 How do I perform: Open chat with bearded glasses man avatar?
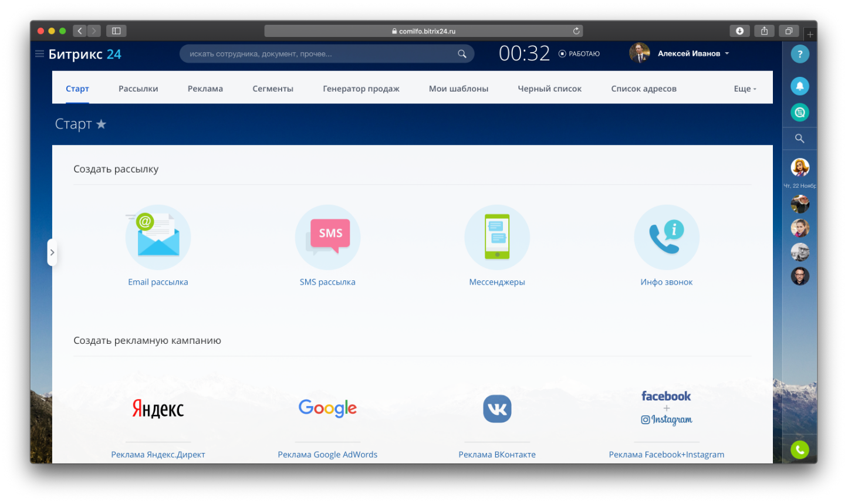[x=799, y=276]
